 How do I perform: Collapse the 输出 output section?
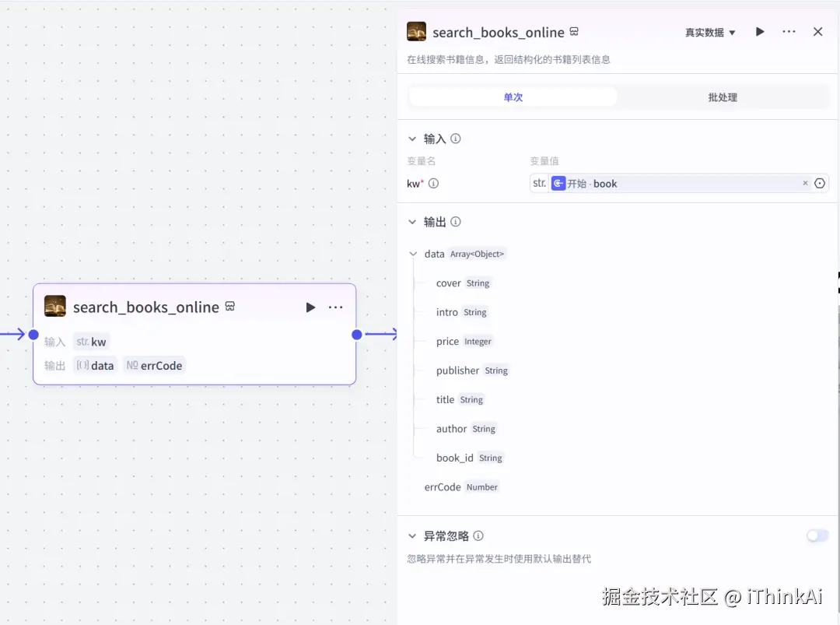click(412, 222)
